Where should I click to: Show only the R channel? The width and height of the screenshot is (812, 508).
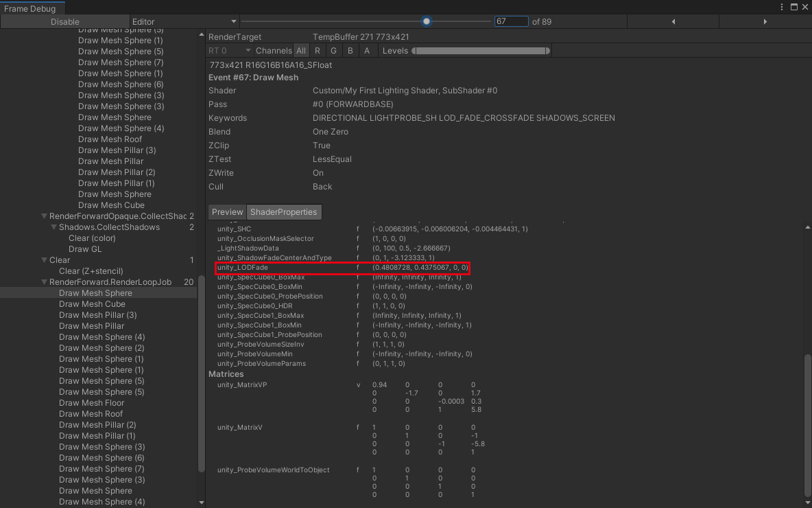318,50
